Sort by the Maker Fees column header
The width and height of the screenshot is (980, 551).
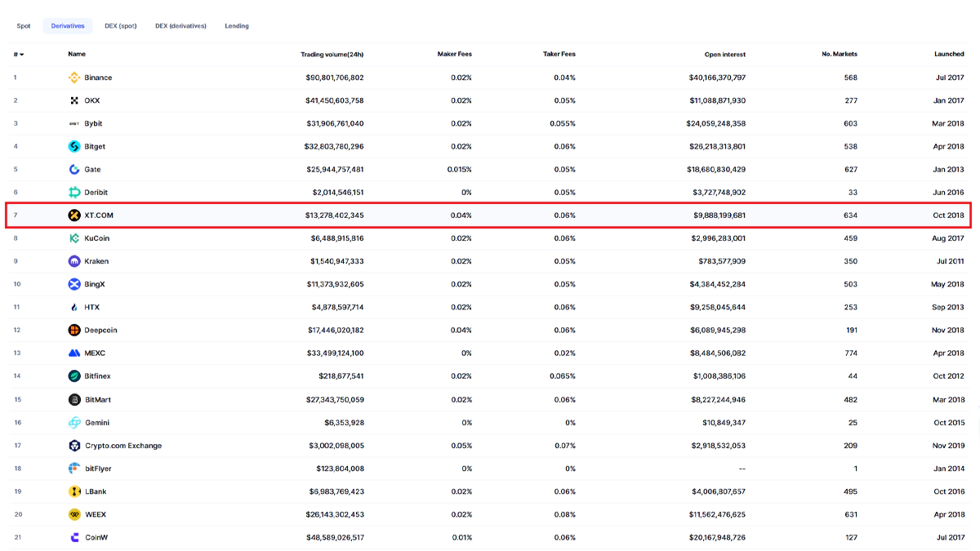pyautogui.click(x=455, y=55)
